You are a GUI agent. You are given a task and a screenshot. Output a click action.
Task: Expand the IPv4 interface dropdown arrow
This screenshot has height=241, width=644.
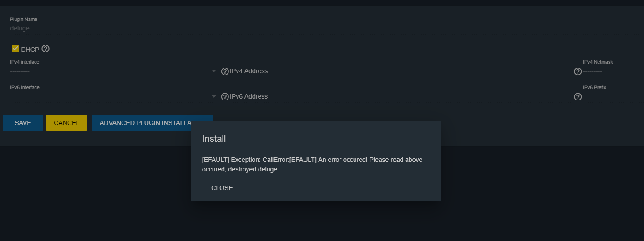(214, 71)
